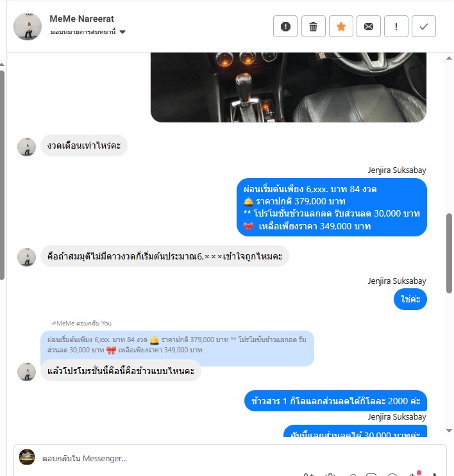Image resolution: width=454 pixels, height=476 pixels.
Task: Open the assign-this-conversation label under MeMe Nareerat
Action: [83, 32]
